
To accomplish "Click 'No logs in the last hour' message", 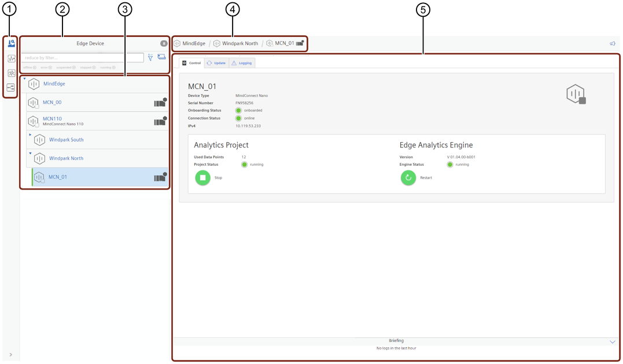I will [396, 348].
